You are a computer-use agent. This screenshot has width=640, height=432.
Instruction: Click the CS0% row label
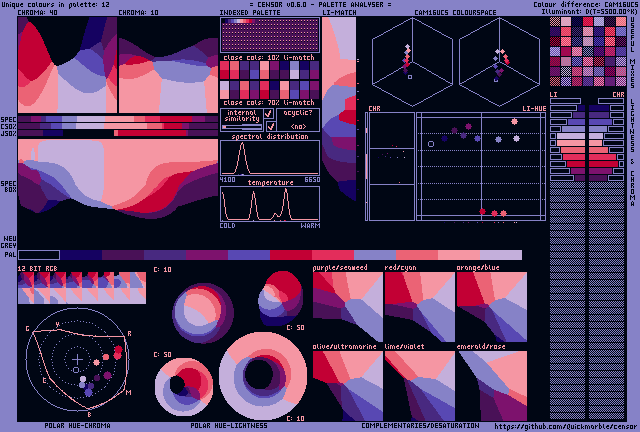pyautogui.click(x=8, y=127)
